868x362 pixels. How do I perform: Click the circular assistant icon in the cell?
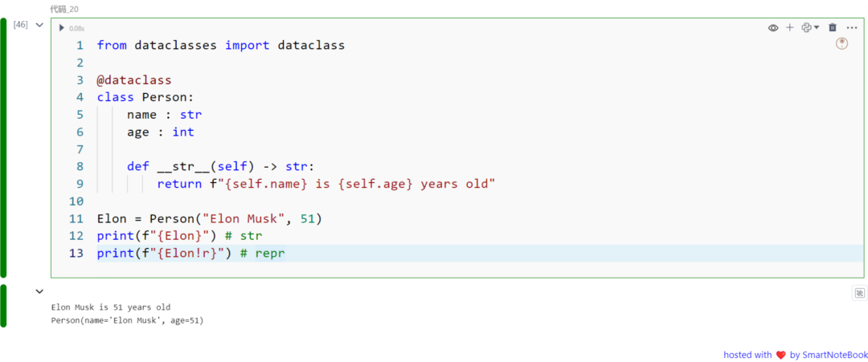841,43
